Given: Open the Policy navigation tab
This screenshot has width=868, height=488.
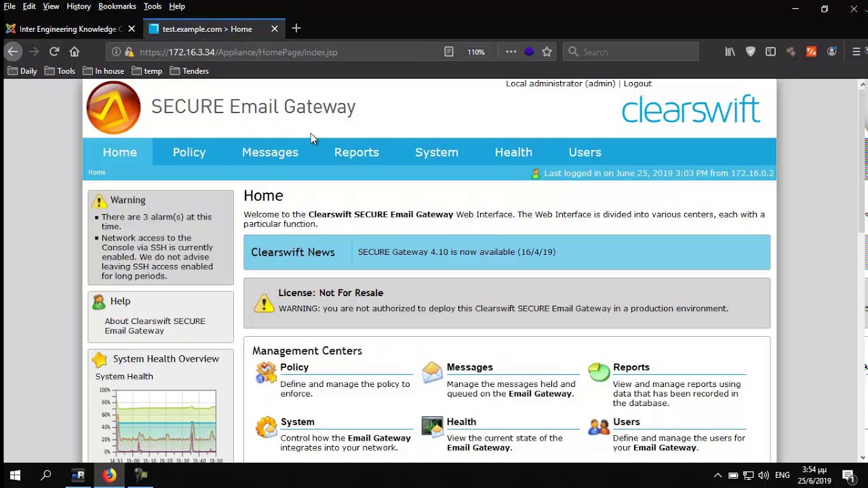Looking at the screenshot, I should tap(189, 152).
